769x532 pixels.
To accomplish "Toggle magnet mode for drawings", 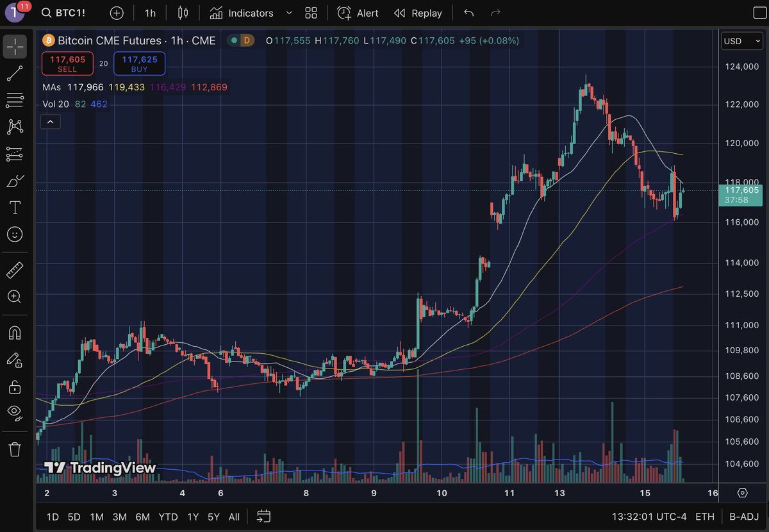I will 15,333.
